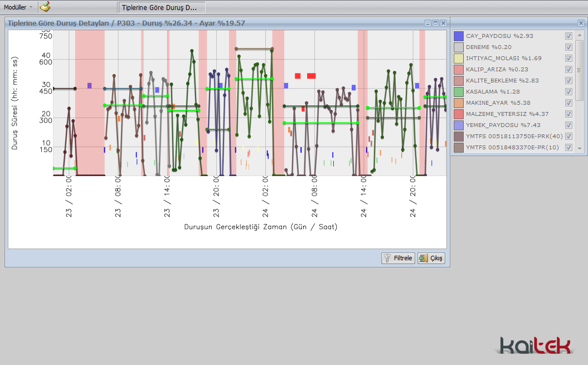Open the Modüller dropdown menu

[18, 7]
